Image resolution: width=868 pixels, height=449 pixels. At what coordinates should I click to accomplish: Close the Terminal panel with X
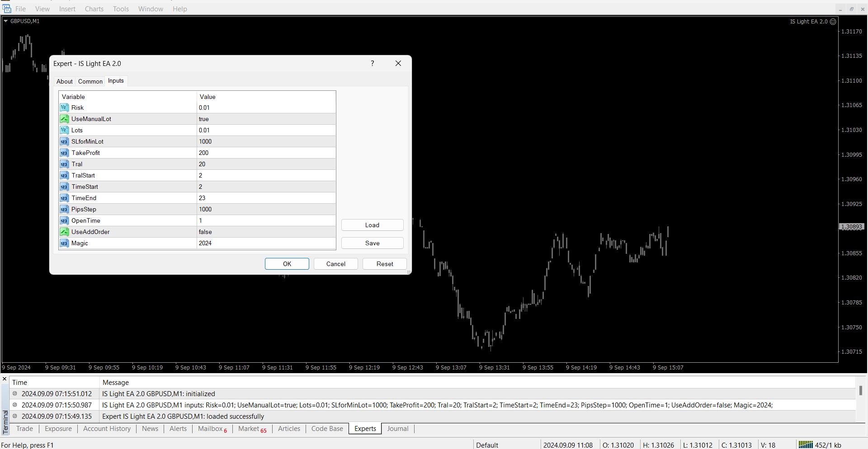pos(5,379)
